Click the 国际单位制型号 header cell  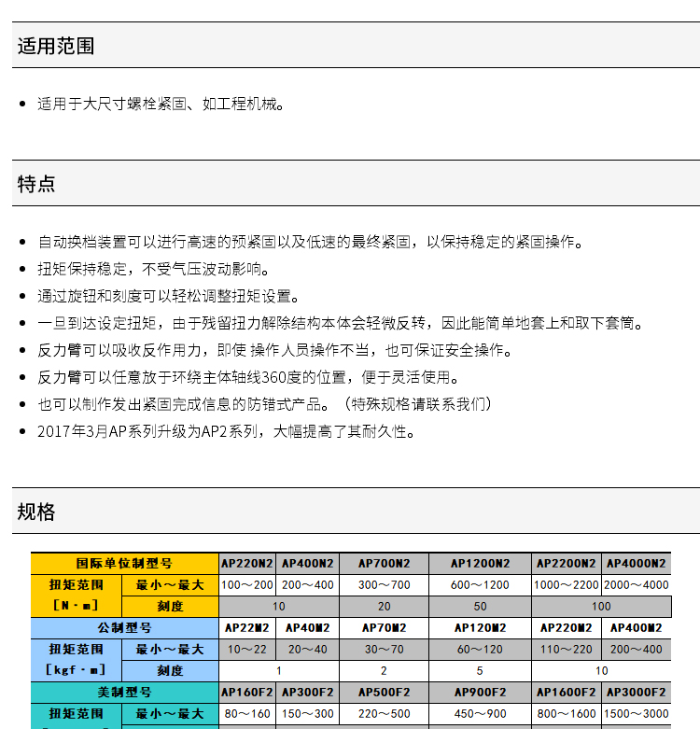[x=124, y=564]
